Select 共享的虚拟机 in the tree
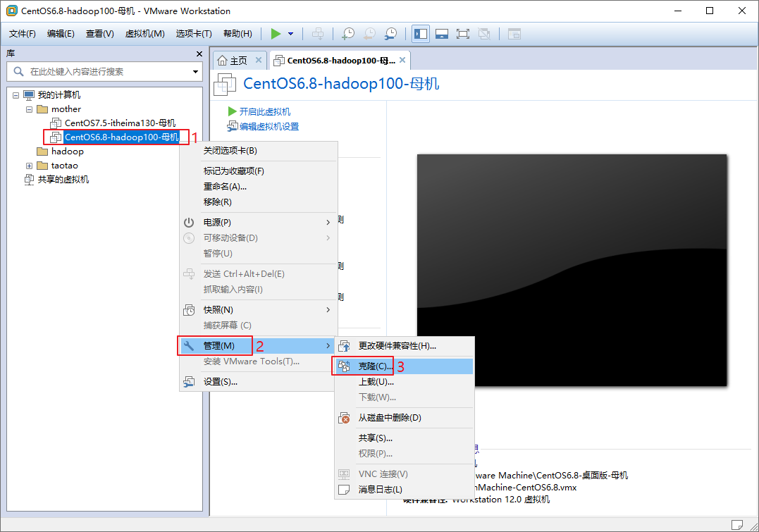The width and height of the screenshot is (759, 532). pyautogui.click(x=63, y=180)
